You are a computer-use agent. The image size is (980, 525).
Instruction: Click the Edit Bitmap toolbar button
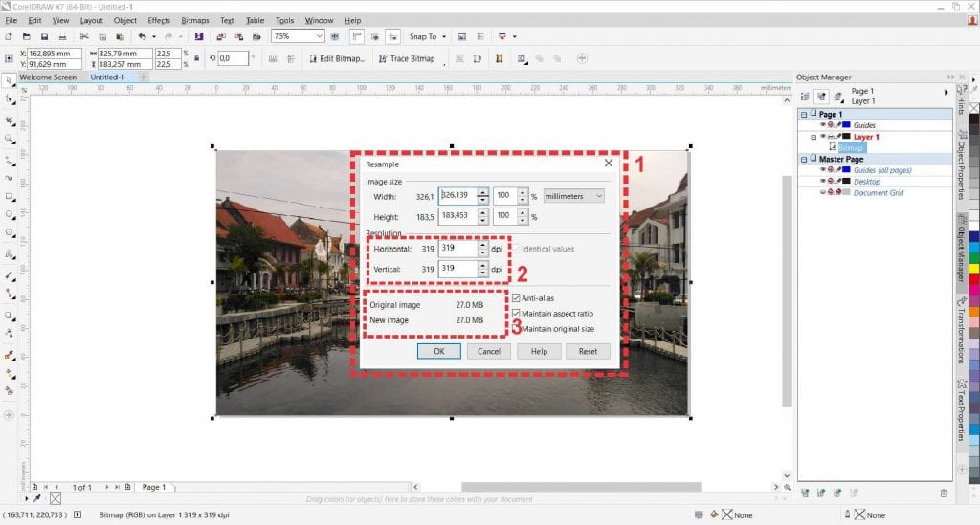pos(336,58)
